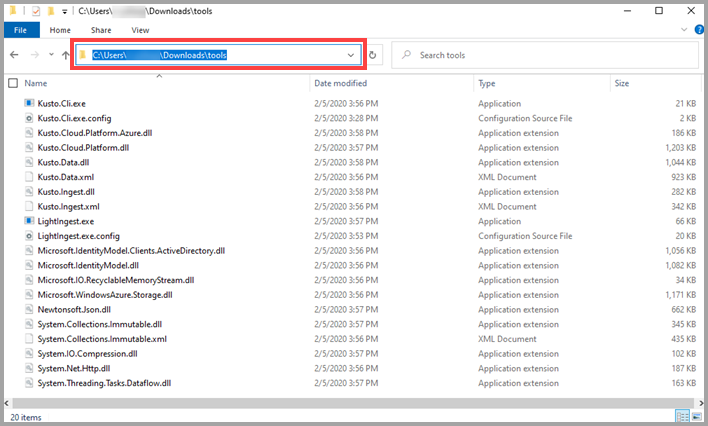Select the System.Net.Http.dll file name

click(74, 368)
